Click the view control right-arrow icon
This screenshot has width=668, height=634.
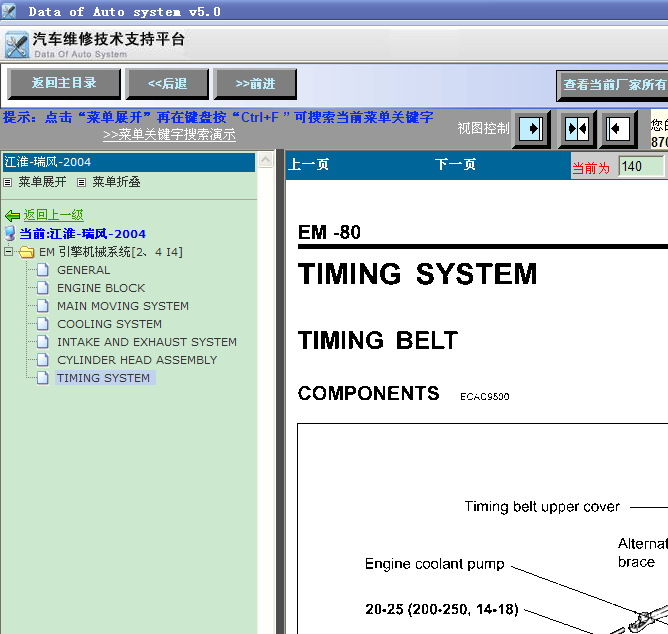tap(531, 129)
